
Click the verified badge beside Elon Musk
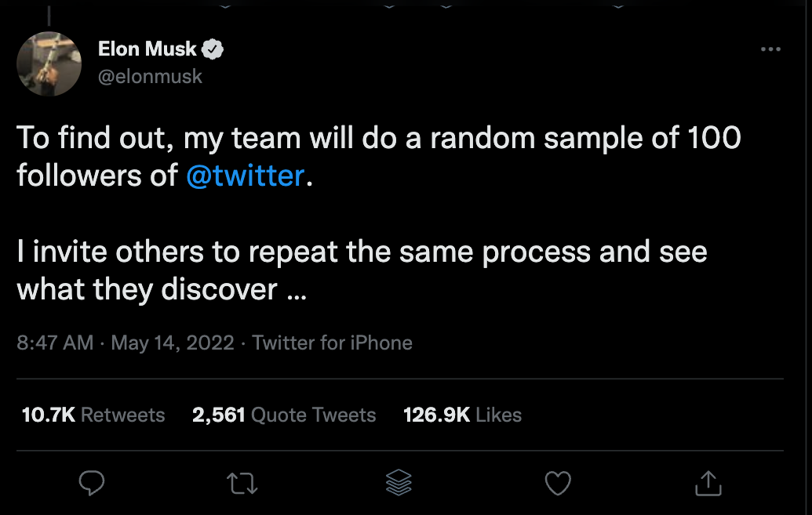click(213, 49)
